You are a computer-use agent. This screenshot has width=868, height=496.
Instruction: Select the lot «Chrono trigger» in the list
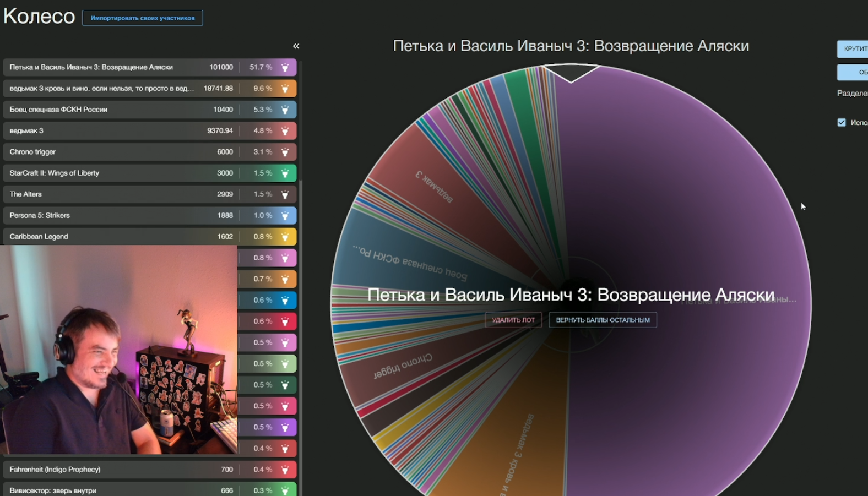point(32,152)
